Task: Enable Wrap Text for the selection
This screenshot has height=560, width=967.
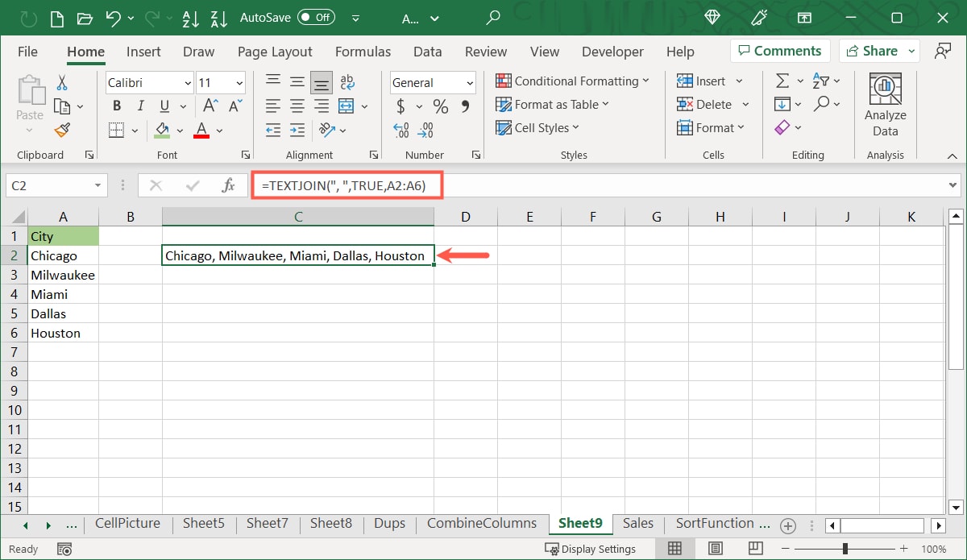Action: [x=347, y=81]
